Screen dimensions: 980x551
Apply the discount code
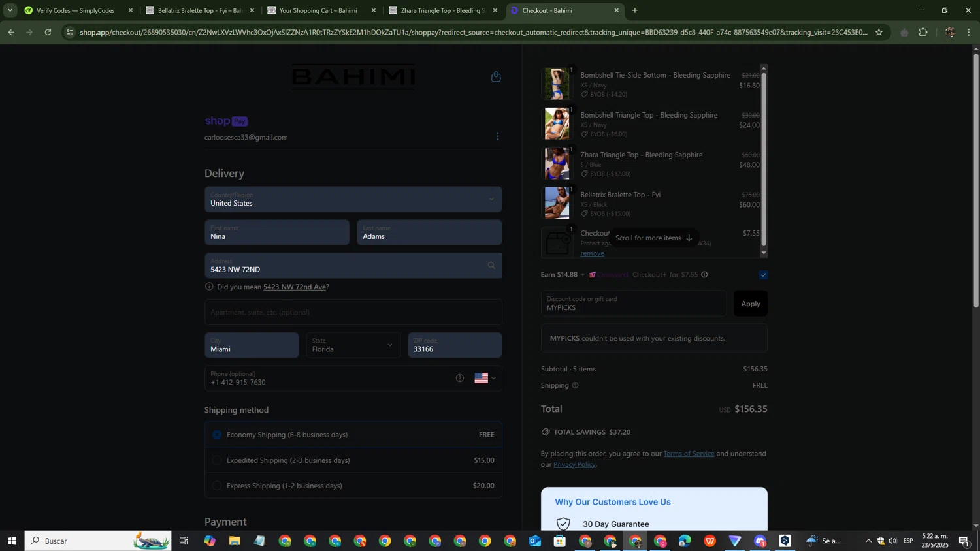click(x=751, y=304)
